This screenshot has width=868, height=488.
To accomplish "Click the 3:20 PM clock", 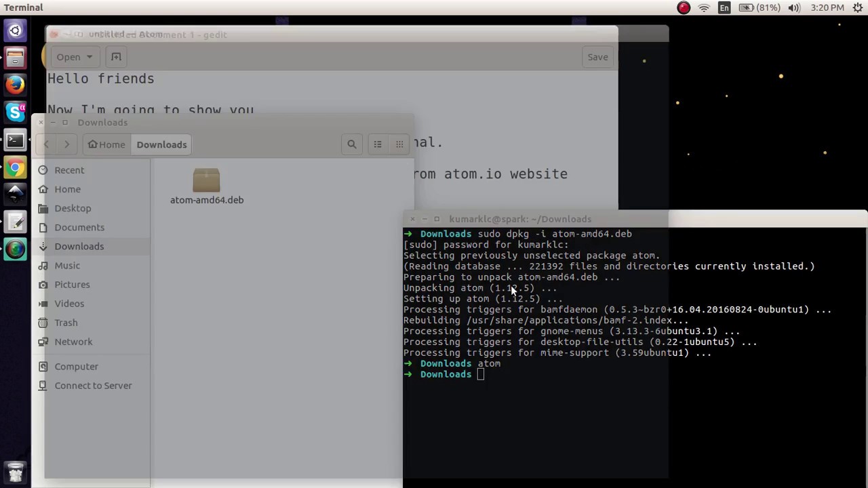I will 827,7.
